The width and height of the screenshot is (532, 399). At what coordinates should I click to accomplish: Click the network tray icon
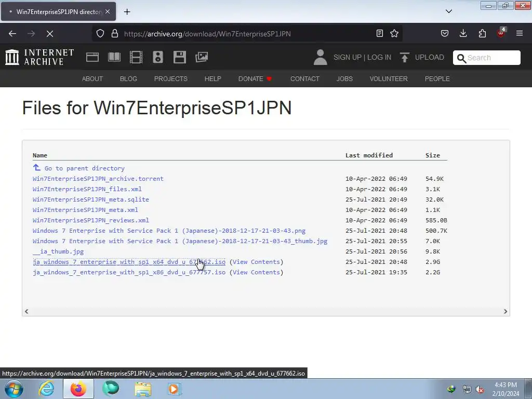[467, 390]
